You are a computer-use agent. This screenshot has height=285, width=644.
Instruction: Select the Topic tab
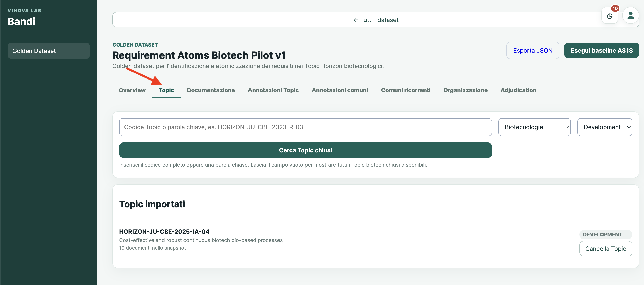166,90
